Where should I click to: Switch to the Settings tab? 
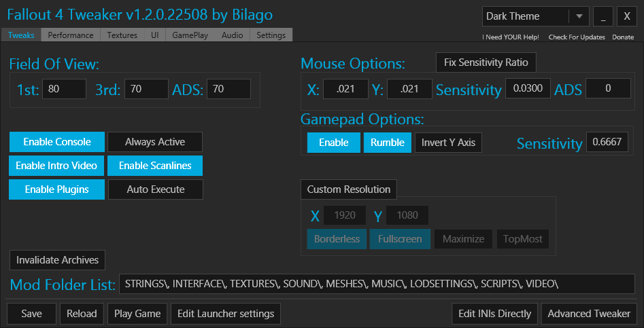[271, 35]
